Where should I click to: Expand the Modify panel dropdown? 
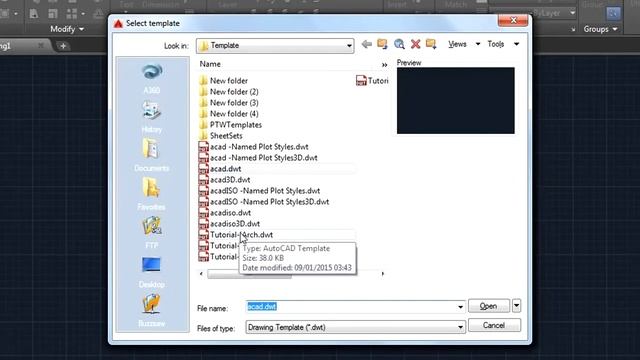pos(67,29)
